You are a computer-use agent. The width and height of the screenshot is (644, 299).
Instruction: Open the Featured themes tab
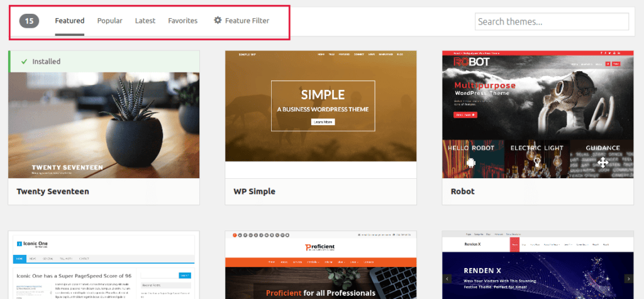pyautogui.click(x=69, y=21)
